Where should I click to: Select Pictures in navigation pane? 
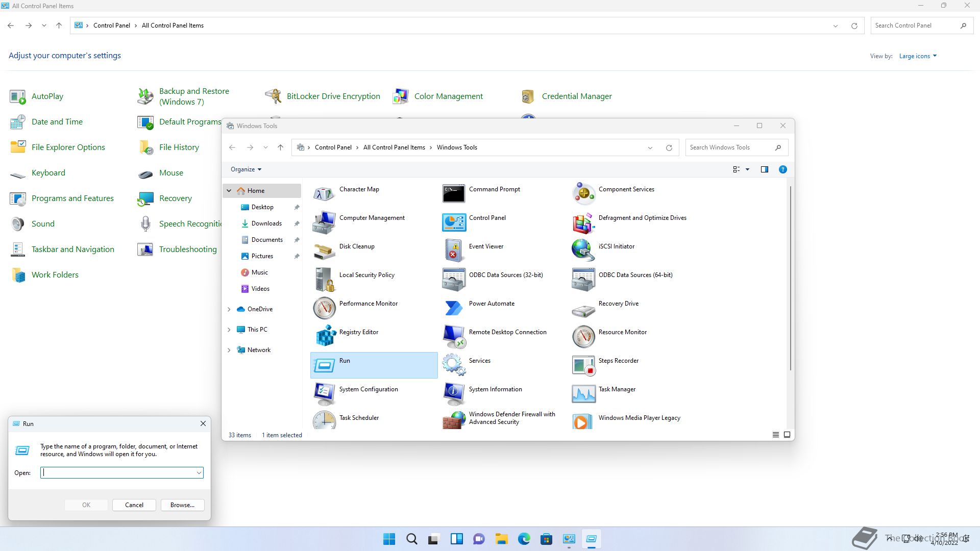click(262, 256)
